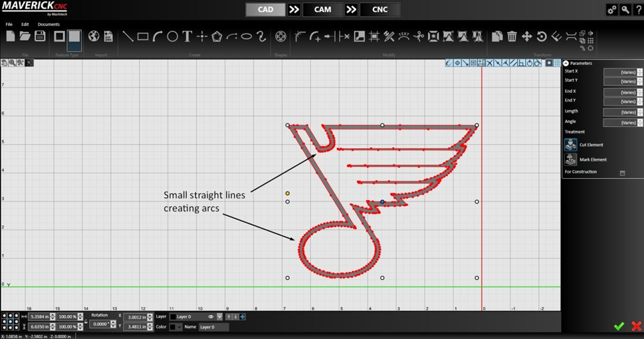Toggle Layer 0 visibility eye
This screenshot has width=644, height=339.
[x=211, y=317]
